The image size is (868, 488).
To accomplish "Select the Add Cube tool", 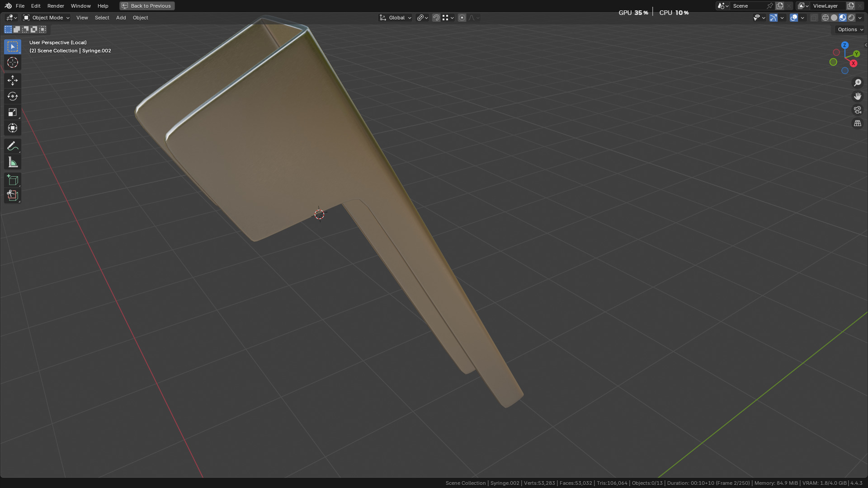I will (x=13, y=180).
